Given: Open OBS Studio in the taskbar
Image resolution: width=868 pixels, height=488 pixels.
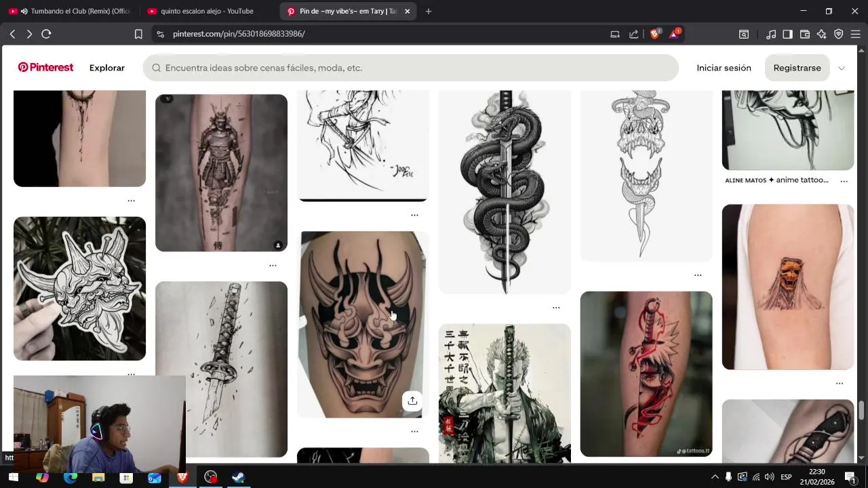Looking at the screenshot, I should pyautogui.click(x=211, y=477).
